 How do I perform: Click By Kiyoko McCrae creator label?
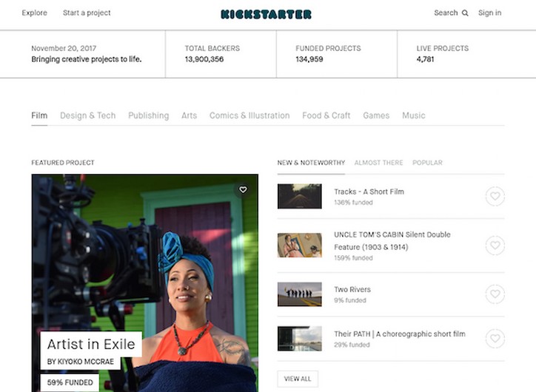coord(81,362)
